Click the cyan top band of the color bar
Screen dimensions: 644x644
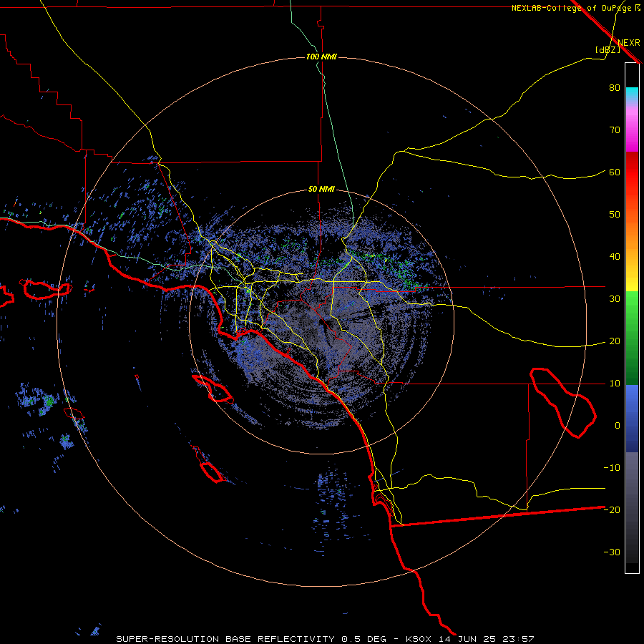pos(632,93)
